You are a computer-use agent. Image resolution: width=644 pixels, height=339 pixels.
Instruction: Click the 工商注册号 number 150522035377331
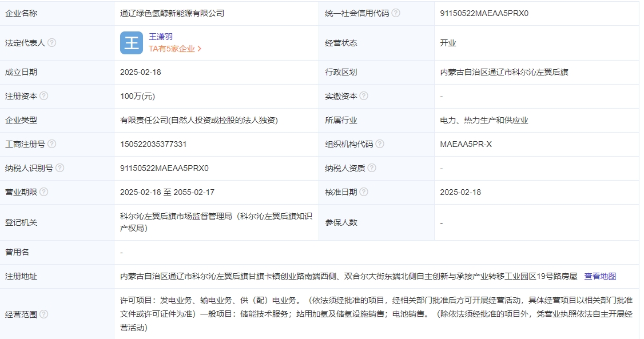[x=153, y=144]
